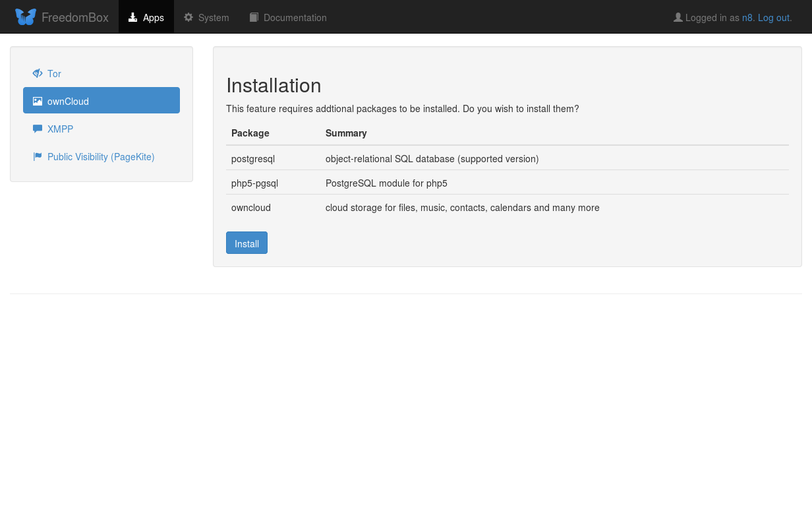
Task: Open the Apps tab label
Action: click(x=154, y=18)
